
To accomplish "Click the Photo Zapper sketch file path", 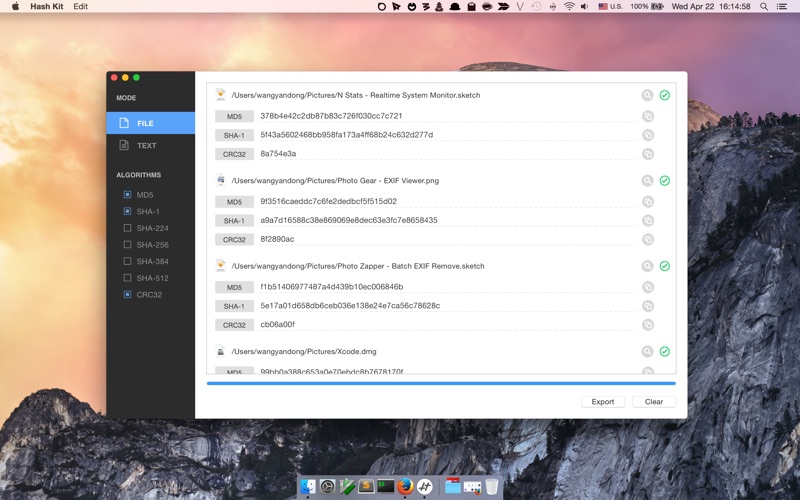I will tap(358, 266).
